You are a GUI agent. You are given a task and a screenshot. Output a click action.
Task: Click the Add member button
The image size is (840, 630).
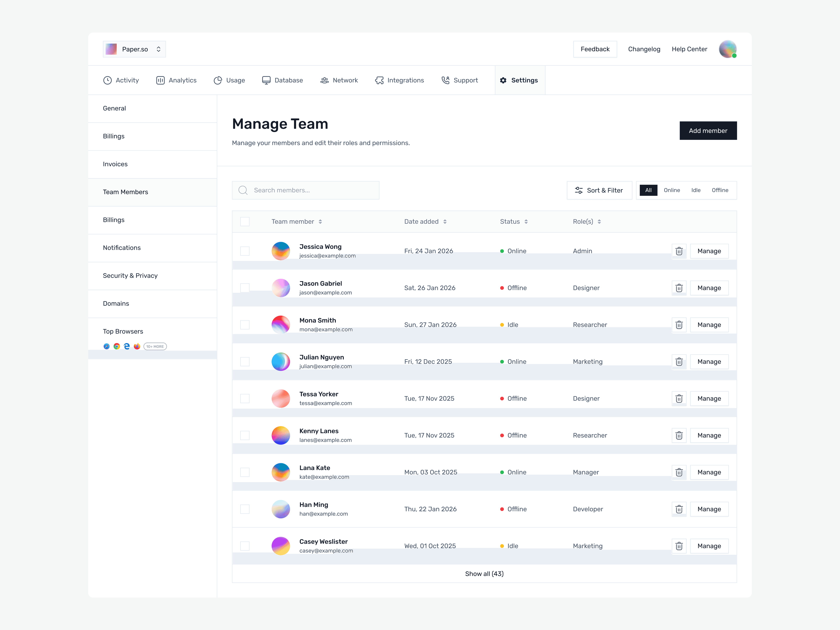(x=708, y=131)
